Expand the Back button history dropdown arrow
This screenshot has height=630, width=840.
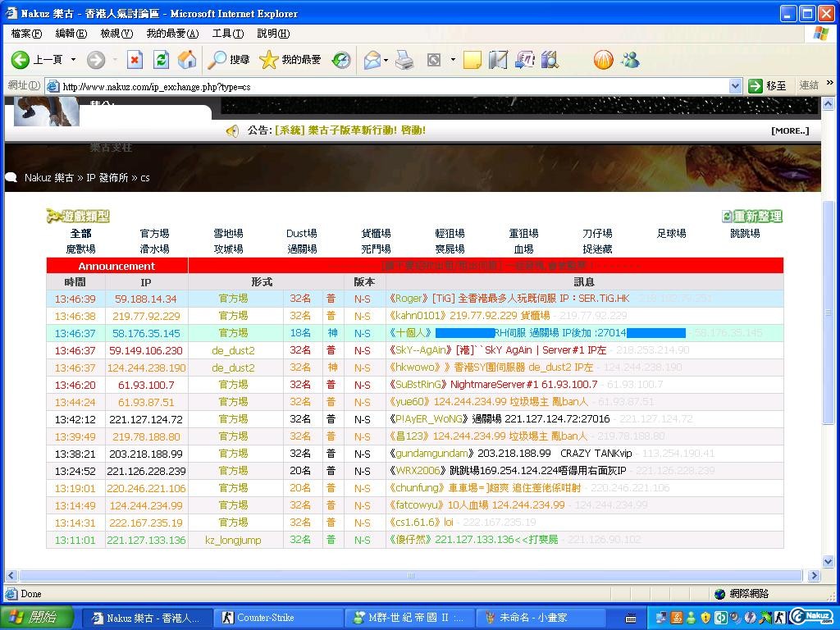[73, 60]
